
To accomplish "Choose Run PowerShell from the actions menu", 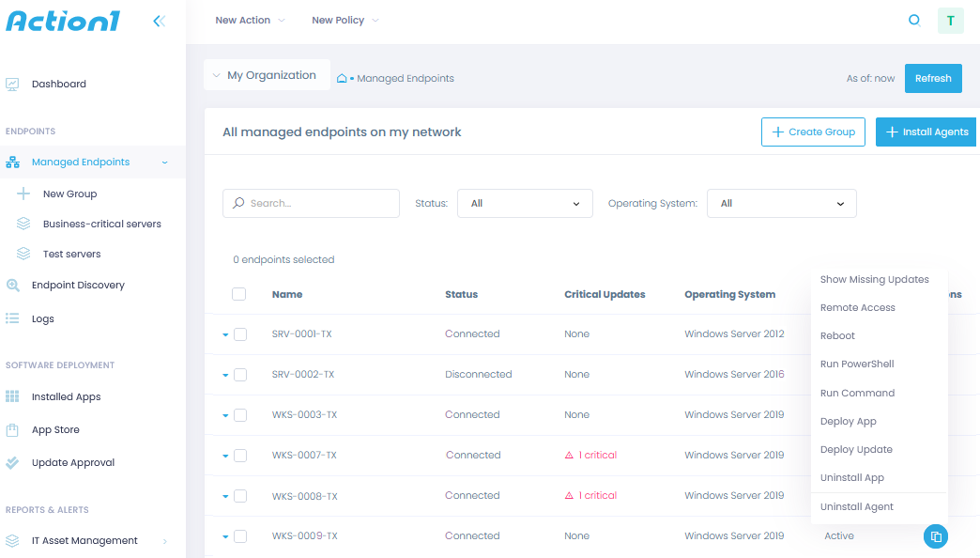I will pos(857,364).
